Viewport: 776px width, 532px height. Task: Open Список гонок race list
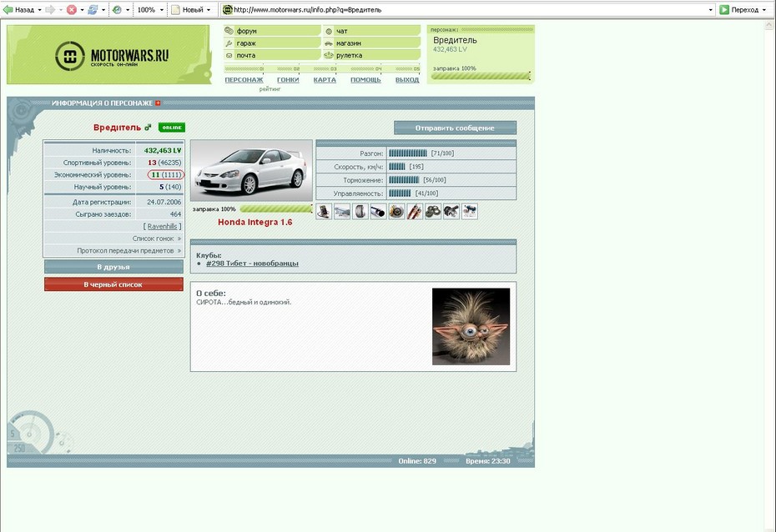[x=156, y=238]
